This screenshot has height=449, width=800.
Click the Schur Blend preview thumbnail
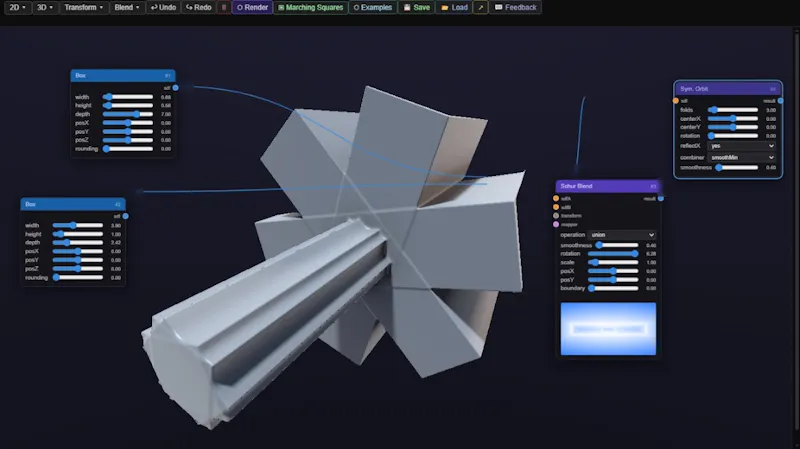[608, 329]
